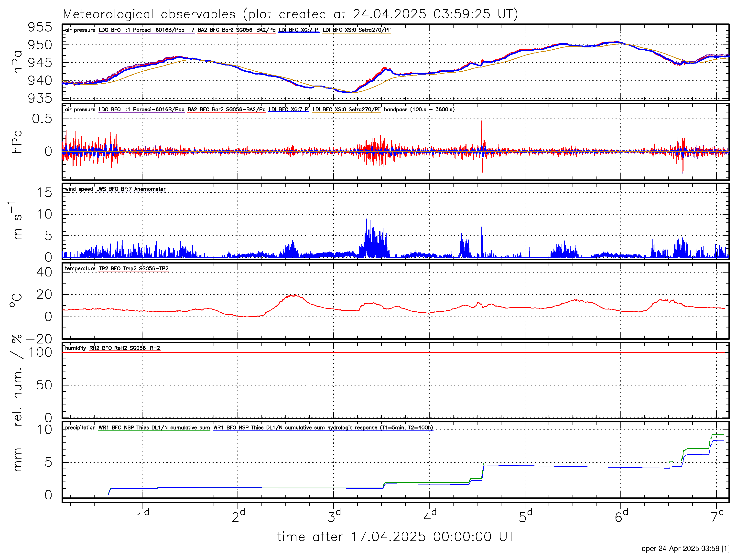Click the 'humidity' panel label

[x=75, y=348]
